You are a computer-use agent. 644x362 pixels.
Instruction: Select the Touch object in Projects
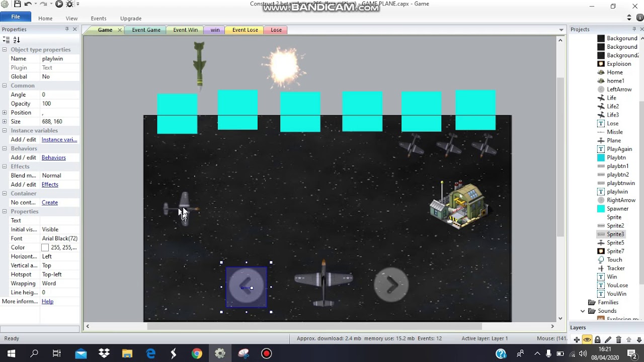(x=614, y=260)
